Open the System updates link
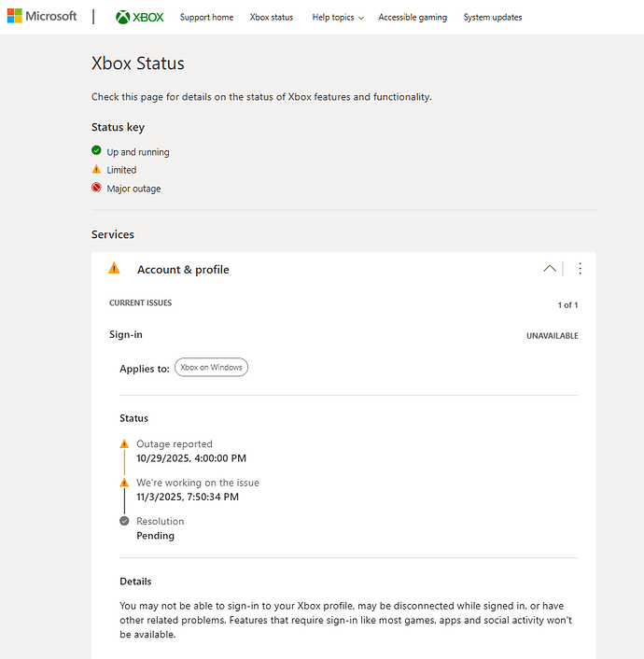Screen dimensions: 644x659 tap(493, 18)
